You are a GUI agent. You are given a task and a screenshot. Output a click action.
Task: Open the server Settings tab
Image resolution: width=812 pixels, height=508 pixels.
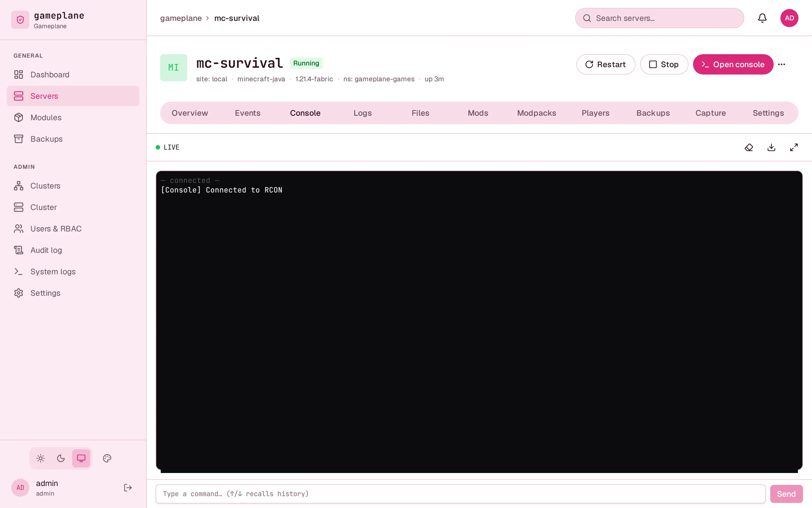pyautogui.click(x=768, y=113)
